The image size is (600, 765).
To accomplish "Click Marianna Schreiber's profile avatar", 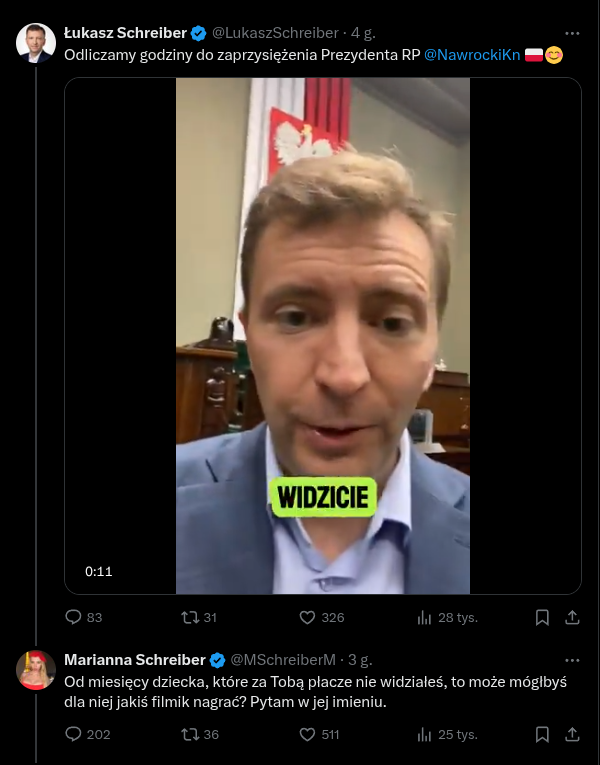I will (x=36, y=670).
